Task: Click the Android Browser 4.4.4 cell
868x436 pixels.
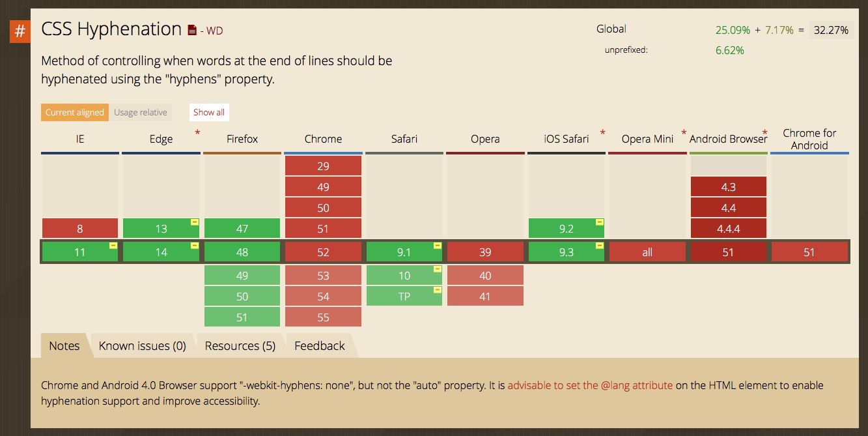Action: tap(728, 229)
